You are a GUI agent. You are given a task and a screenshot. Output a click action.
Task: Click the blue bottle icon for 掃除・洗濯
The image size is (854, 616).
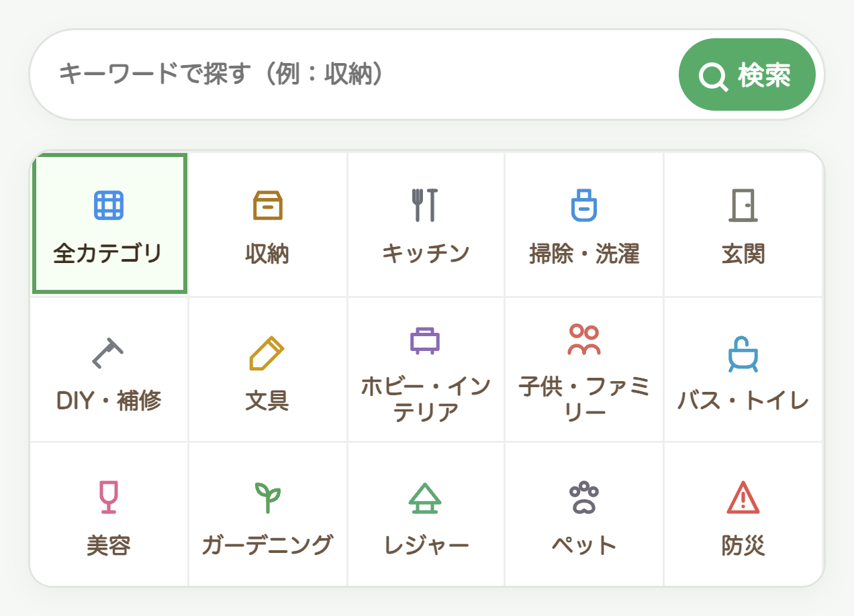[583, 205]
